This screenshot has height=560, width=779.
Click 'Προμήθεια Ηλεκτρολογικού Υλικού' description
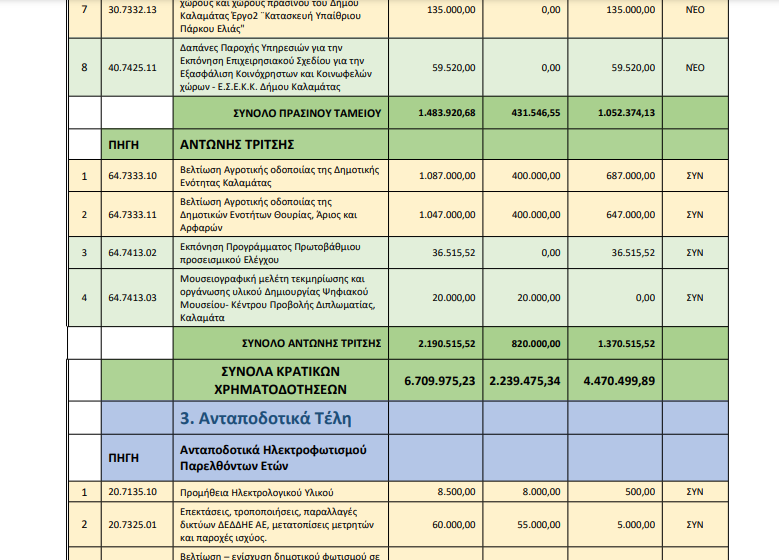tap(256, 493)
